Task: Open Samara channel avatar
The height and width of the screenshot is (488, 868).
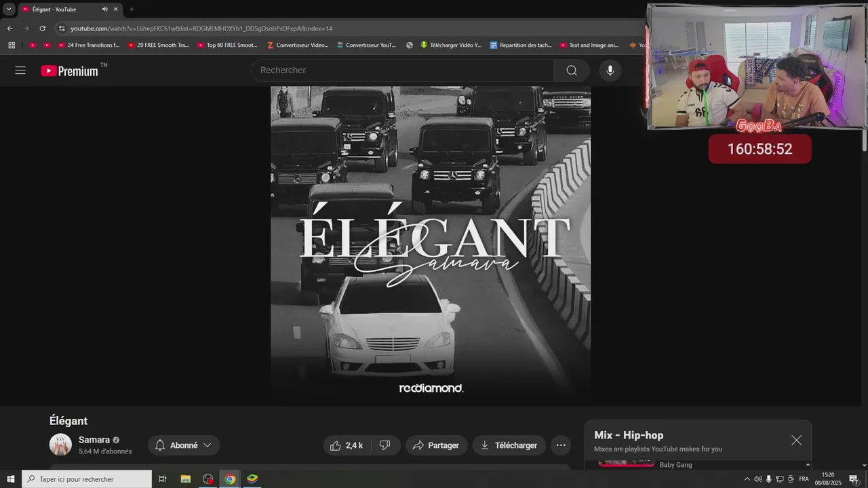Action: [60, 445]
